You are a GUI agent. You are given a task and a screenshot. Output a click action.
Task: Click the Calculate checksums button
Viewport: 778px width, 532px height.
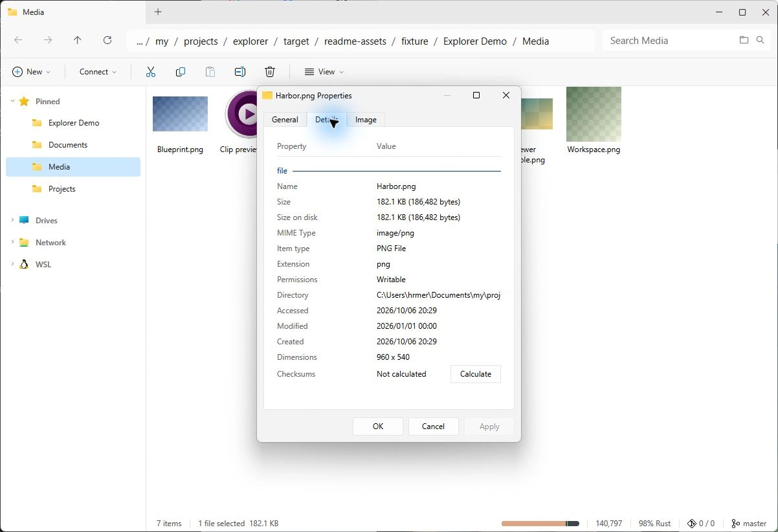tap(476, 374)
